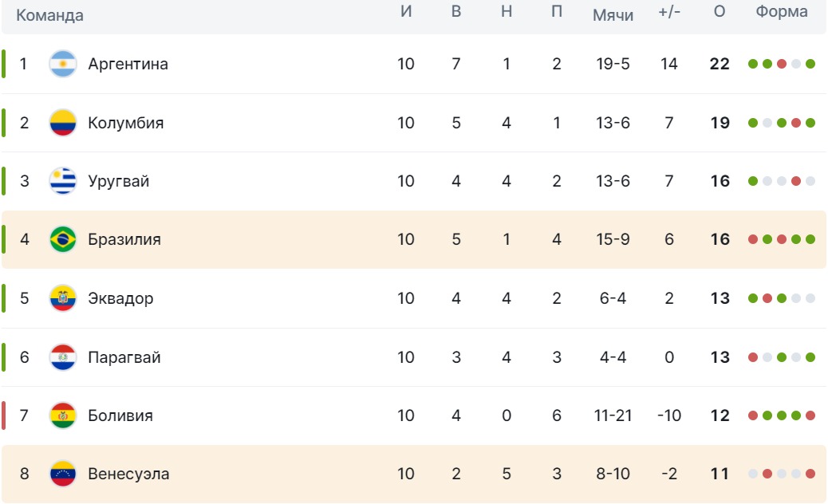Click the Bolivia flag icon
This screenshot has height=504, width=828.
62,415
